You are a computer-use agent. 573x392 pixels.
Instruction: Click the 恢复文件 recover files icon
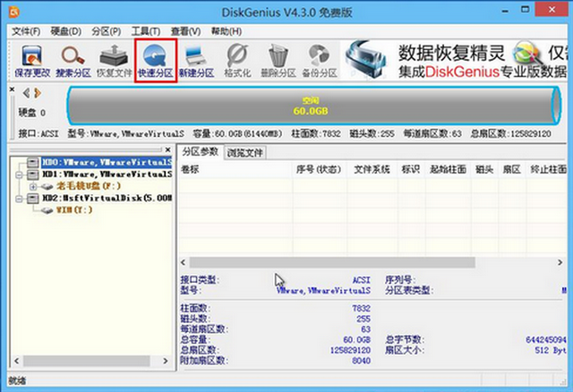(114, 61)
